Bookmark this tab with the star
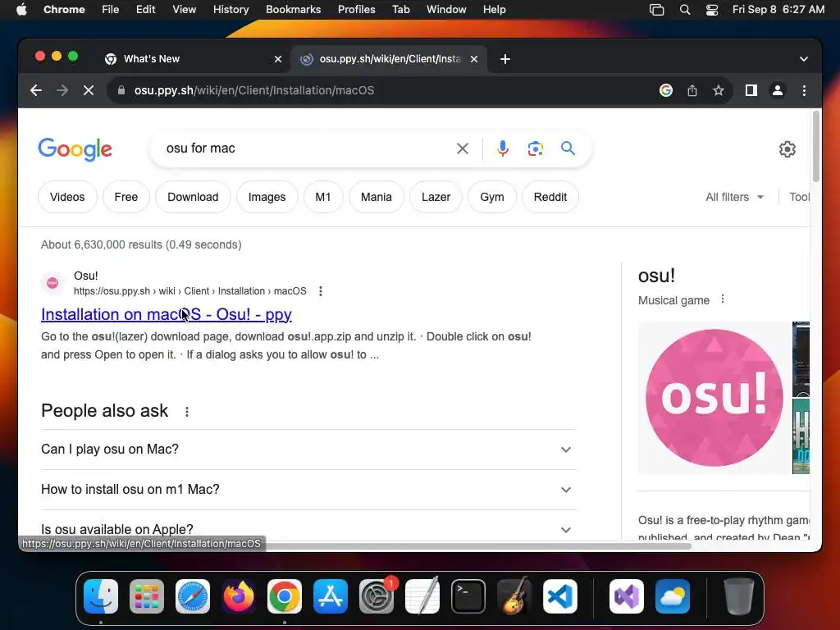Screen dimensions: 840x630 pyautogui.click(x=719, y=90)
